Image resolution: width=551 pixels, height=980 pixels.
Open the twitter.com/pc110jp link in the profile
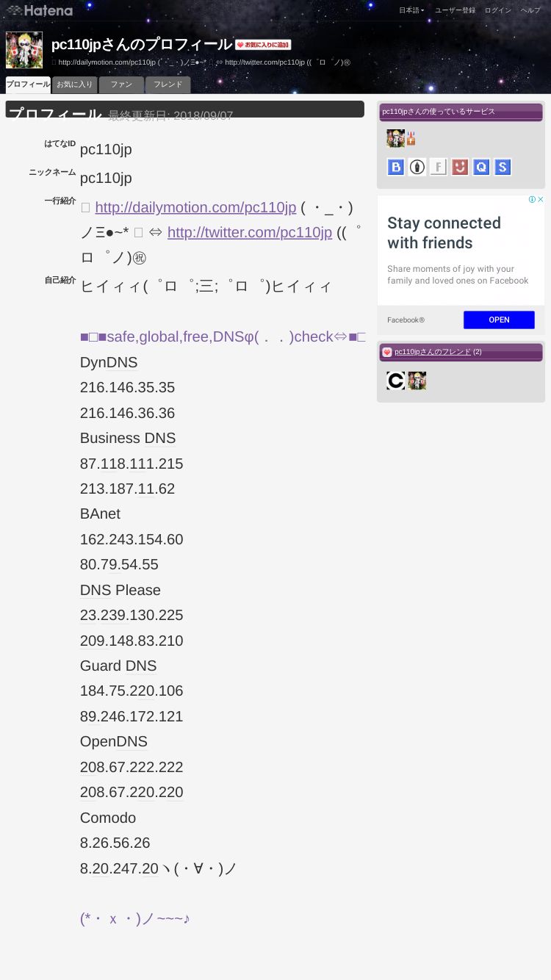[x=250, y=232]
